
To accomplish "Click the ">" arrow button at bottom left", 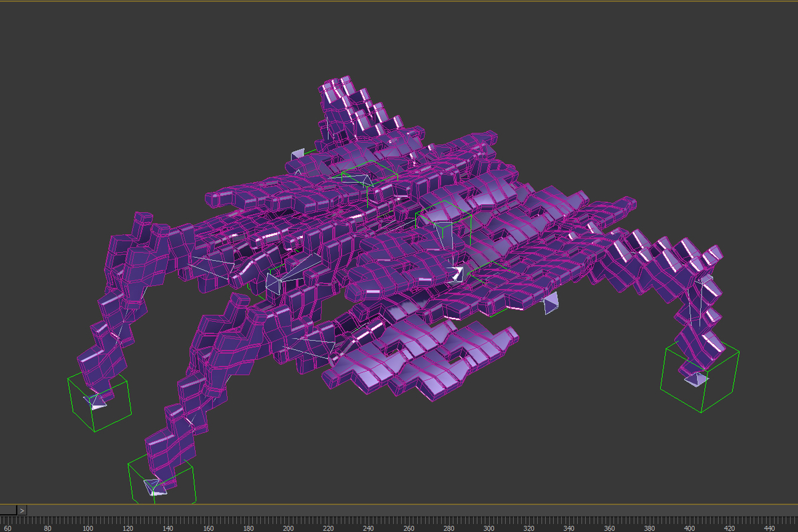I will [21, 510].
